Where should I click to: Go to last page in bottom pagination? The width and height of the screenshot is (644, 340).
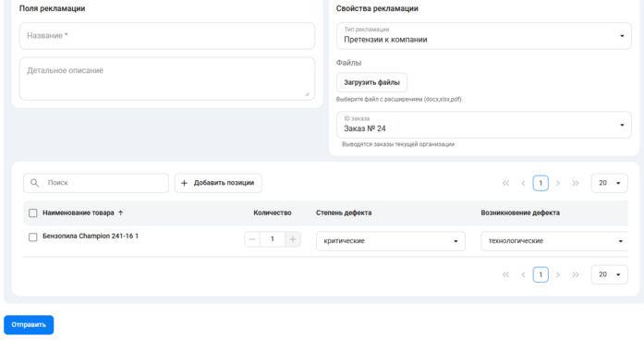tap(576, 274)
